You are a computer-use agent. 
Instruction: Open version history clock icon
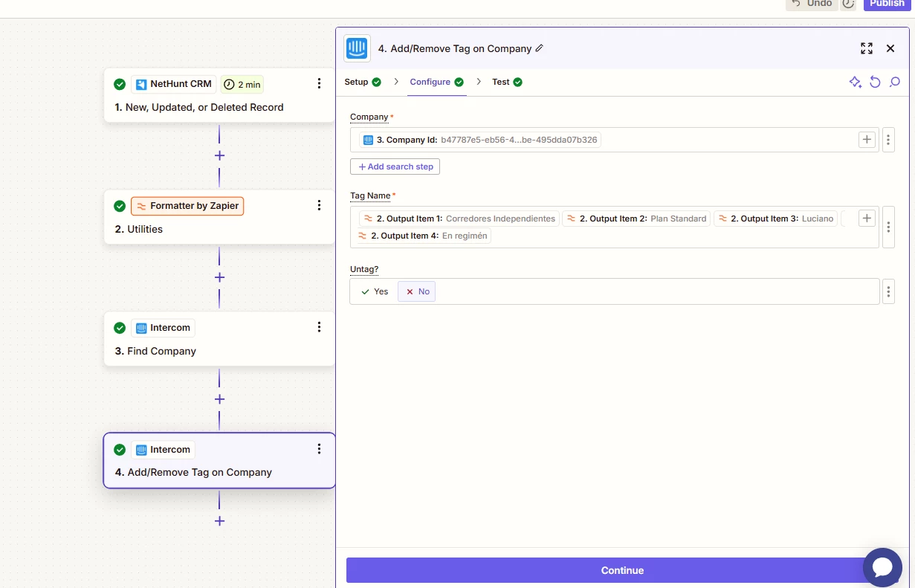coord(849,4)
